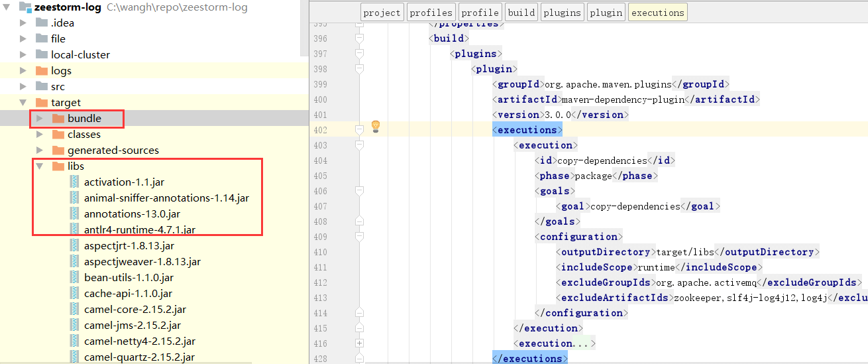Click the classes folder icon

[x=58, y=134]
